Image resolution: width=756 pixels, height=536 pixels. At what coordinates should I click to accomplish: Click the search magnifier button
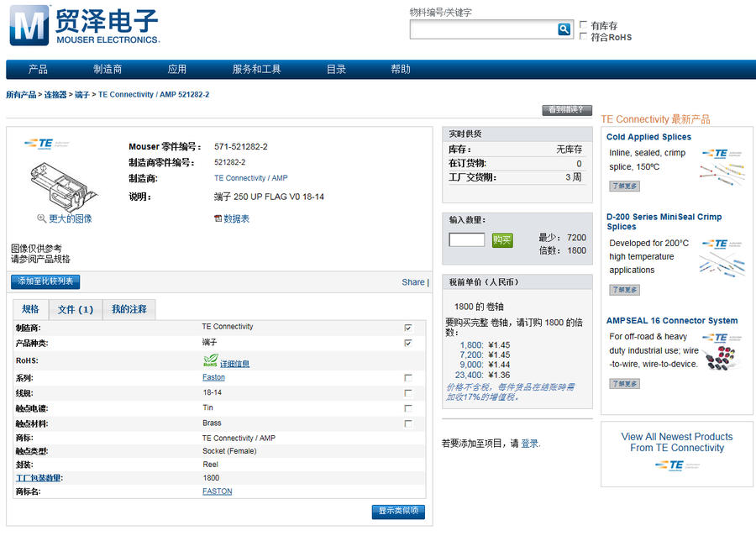pyautogui.click(x=564, y=29)
